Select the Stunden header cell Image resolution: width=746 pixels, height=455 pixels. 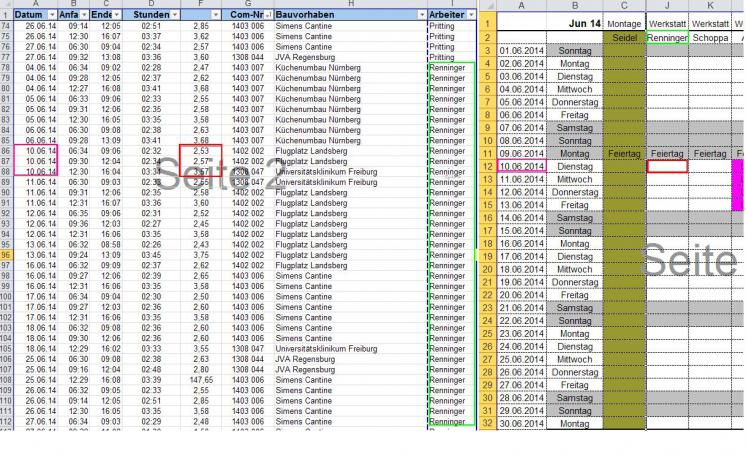click(x=151, y=15)
